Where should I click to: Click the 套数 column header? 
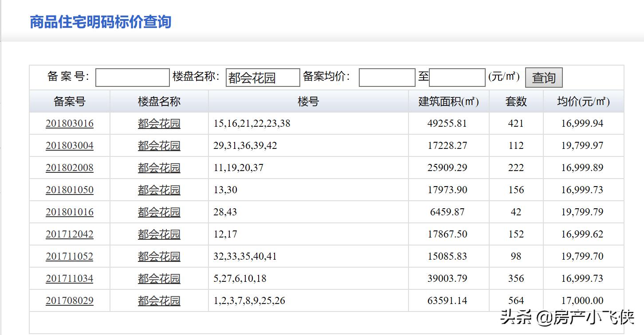point(515,101)
